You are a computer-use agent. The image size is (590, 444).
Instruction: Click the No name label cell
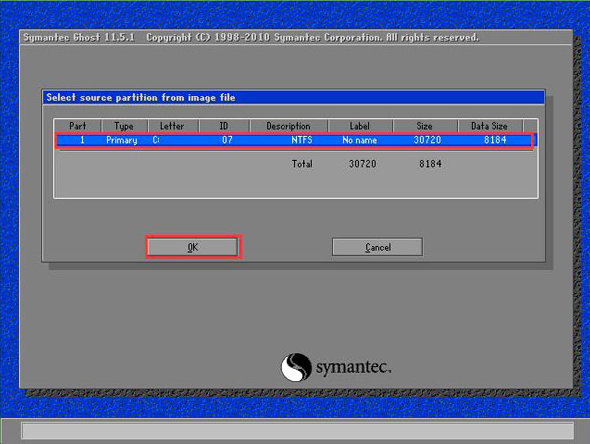[x=359, y=140]
